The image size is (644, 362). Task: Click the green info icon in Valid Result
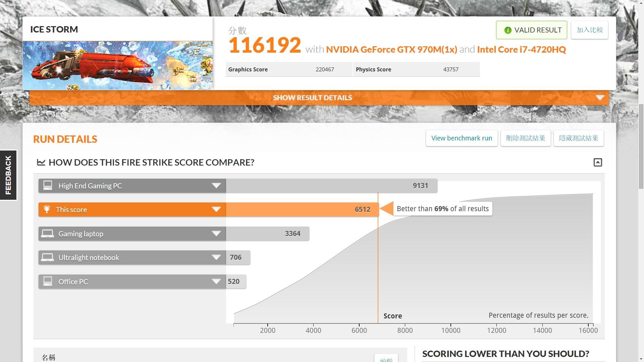tap(508, 30)
